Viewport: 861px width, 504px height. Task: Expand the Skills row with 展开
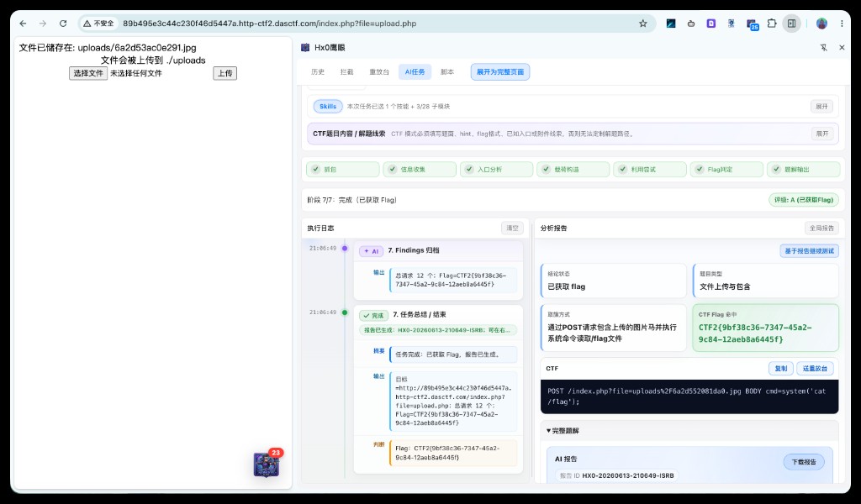[821, 107]
